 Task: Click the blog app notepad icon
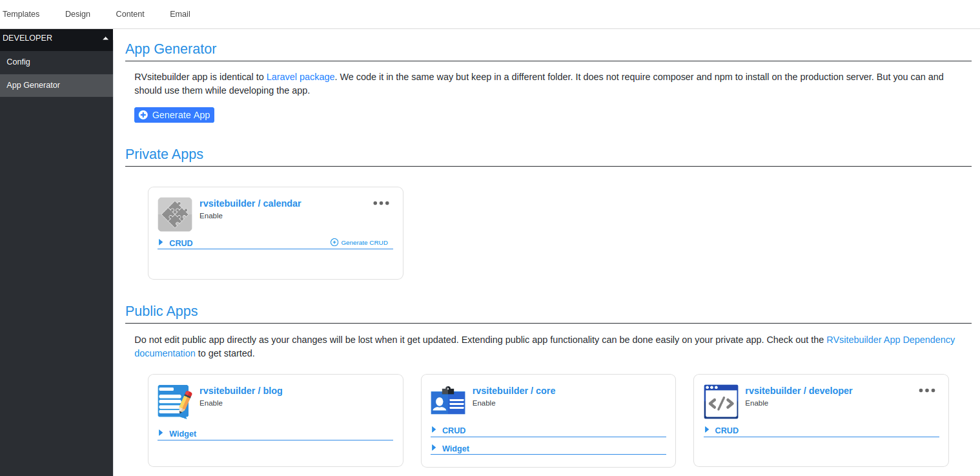click(x=174, y=401)
